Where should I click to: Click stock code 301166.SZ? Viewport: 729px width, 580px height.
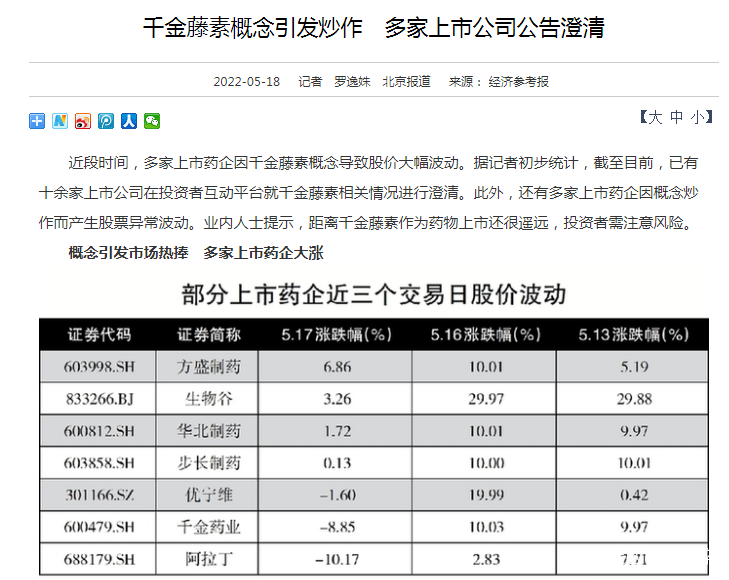[x=99, y=495]
